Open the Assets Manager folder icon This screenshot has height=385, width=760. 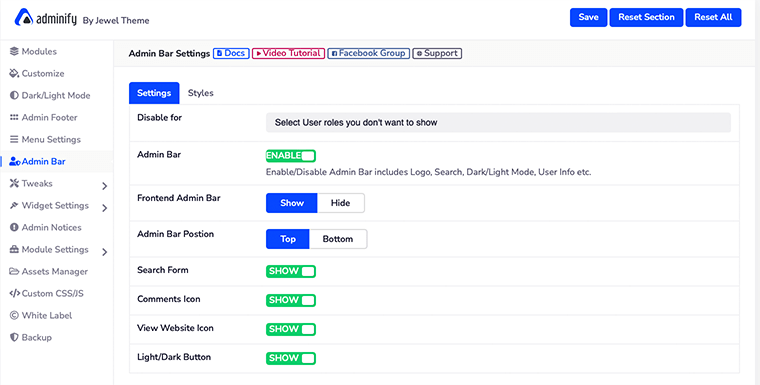tap(14, 272)
